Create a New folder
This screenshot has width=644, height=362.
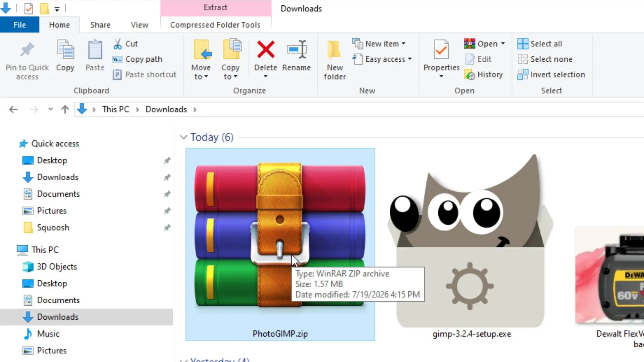(335, 60)
